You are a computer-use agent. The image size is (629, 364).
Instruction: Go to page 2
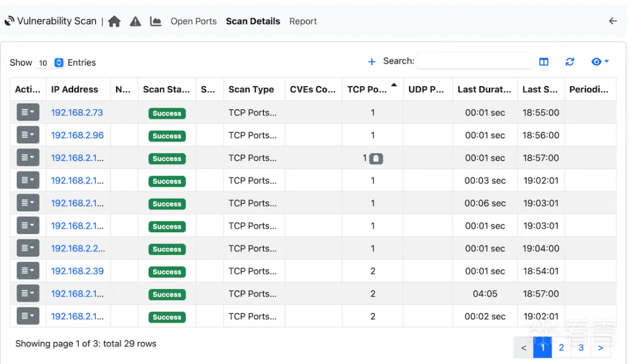point(561,347)
